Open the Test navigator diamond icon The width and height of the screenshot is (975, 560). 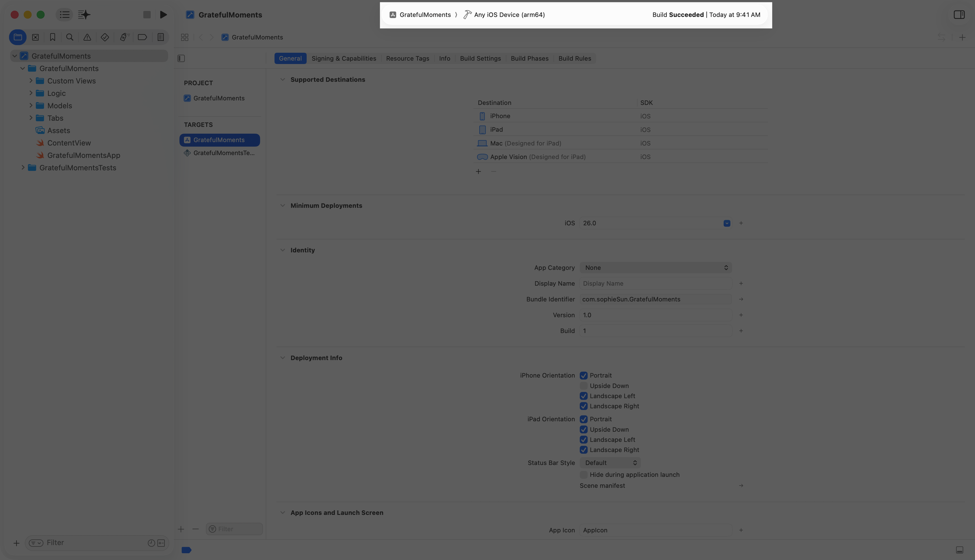click(x=105, y=37)
